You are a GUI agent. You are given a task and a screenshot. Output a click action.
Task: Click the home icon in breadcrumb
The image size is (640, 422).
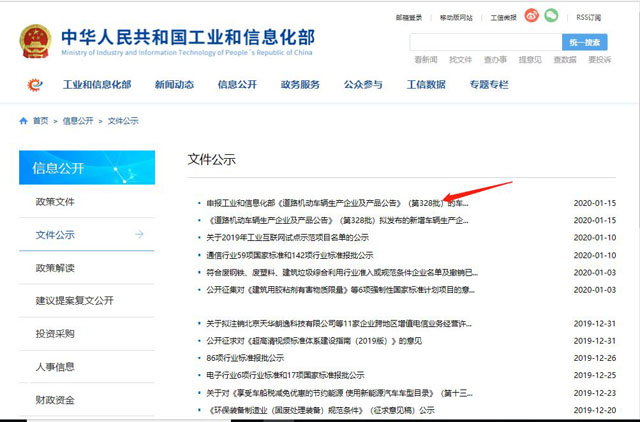click(x=23, y=120)
